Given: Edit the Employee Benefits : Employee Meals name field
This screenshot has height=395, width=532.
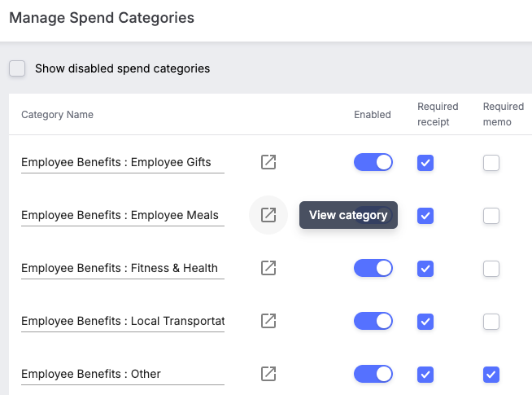Looking at the screenshot, I should [123, 215].
